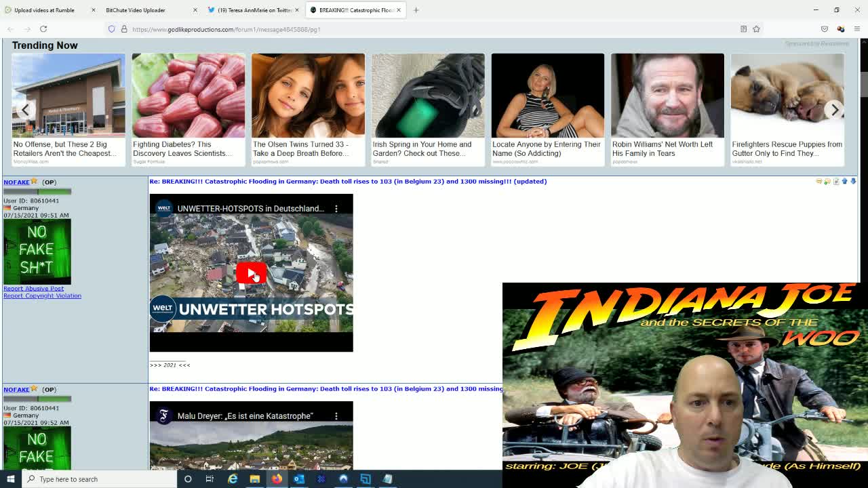
Task: Click Report Copyright Violation link
Action: click(x=42, y=296)
